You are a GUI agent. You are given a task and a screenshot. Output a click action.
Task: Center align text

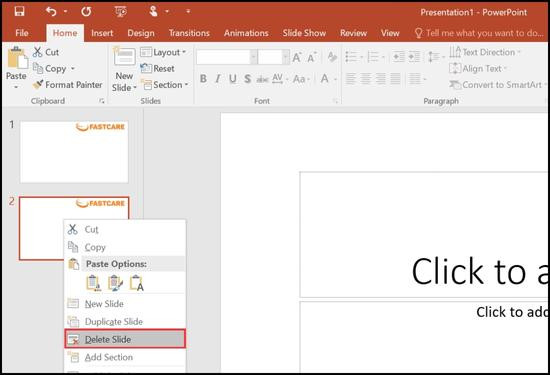365,79
